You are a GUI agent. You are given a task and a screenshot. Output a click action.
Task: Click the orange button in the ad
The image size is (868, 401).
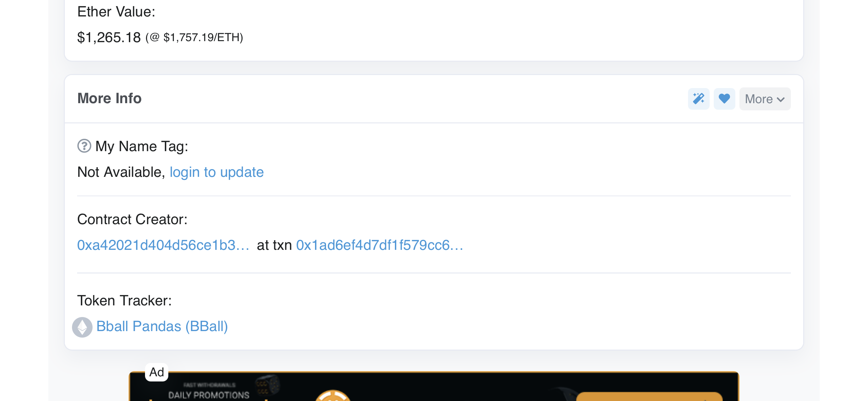click(649, 397)
